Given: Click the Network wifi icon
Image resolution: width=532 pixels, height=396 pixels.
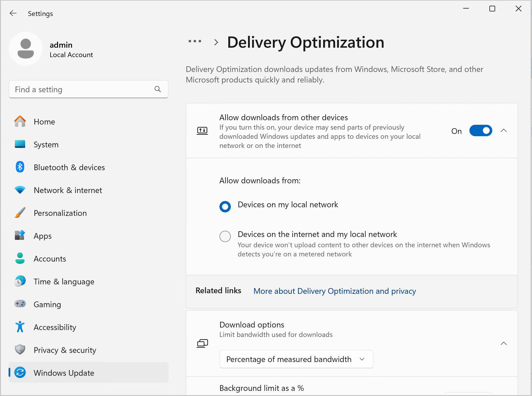Looking at the screenshot, I should click(20, 190).
